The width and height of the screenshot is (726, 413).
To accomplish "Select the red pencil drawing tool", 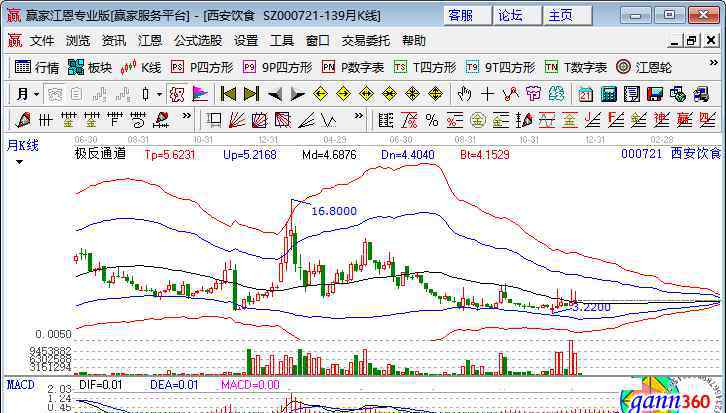I will tap(23, 120).
